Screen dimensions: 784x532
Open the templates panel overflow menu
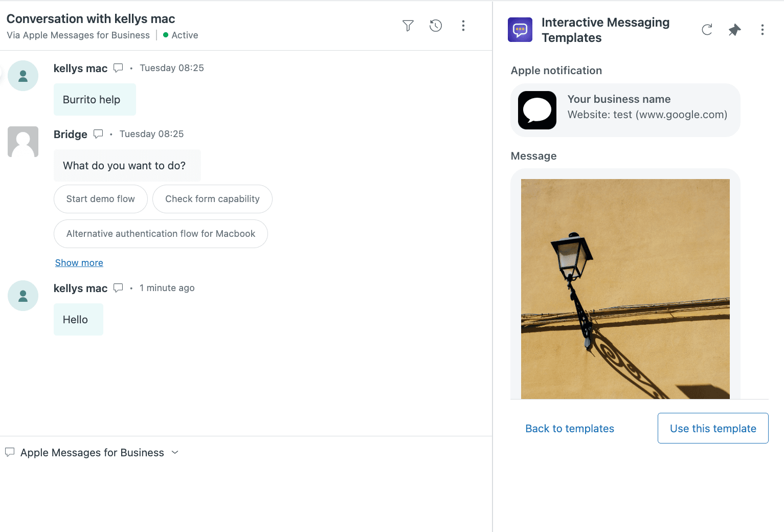[762, 30]
